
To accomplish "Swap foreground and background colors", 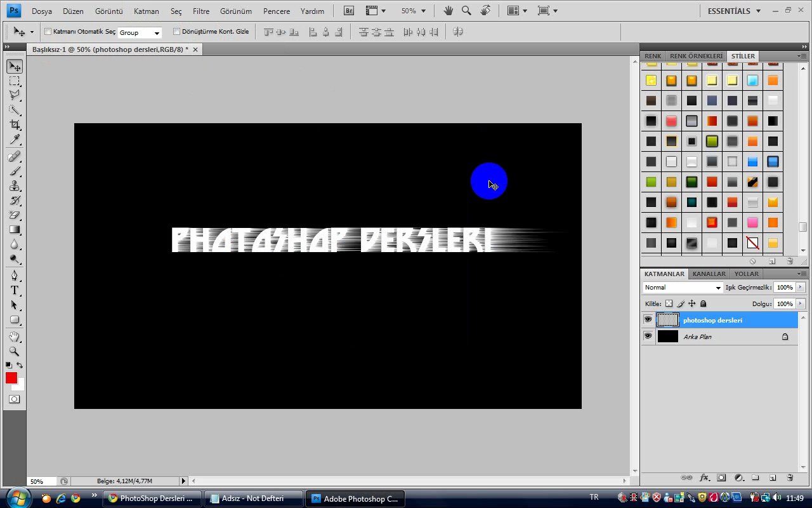I will pos(20,365).
